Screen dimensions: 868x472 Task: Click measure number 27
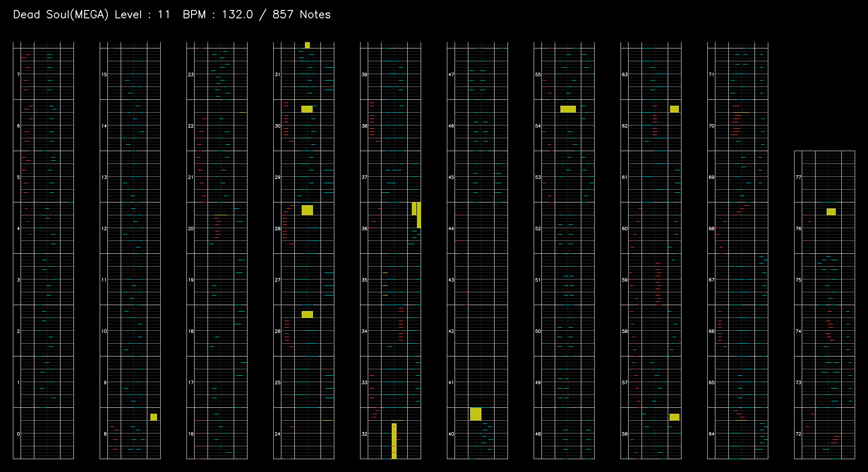pos(278,280)
